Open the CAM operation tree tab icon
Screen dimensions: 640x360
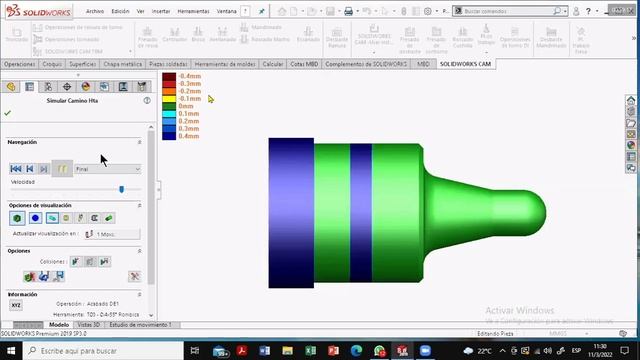click(x=123, y=87)
